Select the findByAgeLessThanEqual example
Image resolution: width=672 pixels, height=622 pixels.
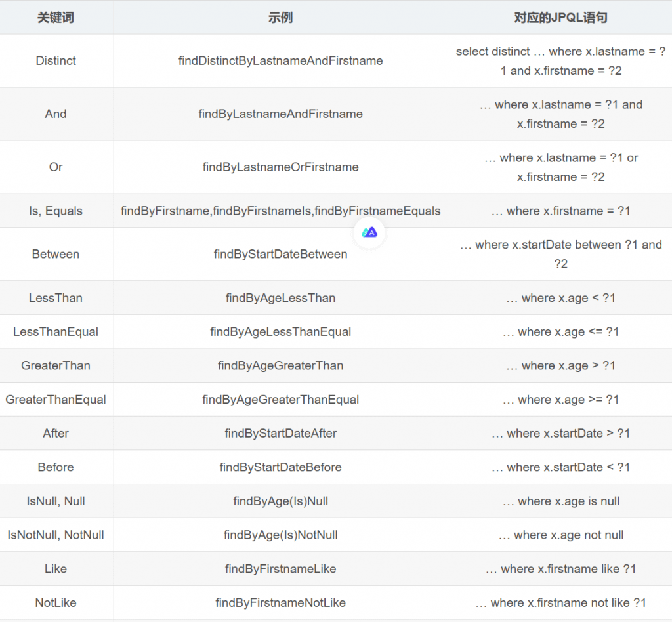[280, 332]
